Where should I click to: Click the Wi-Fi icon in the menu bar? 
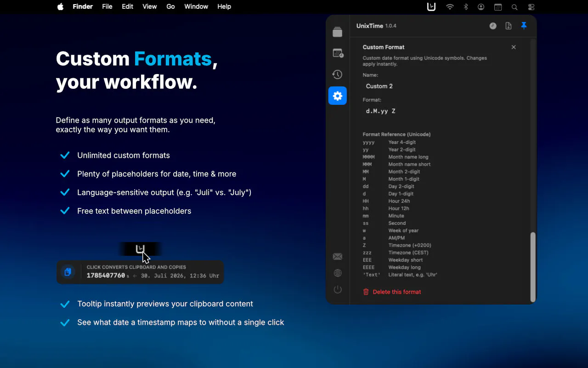tap(450, 6)
